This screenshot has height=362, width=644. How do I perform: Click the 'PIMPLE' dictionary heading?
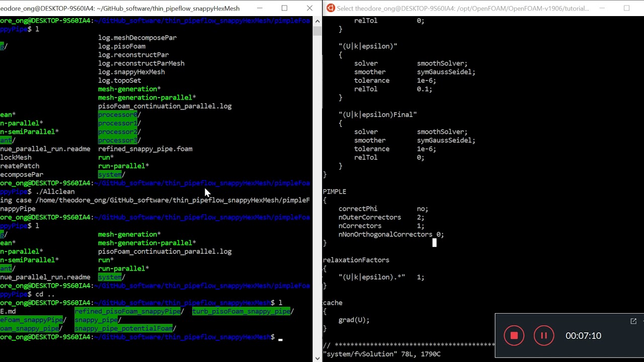click(x=335, y=192)
